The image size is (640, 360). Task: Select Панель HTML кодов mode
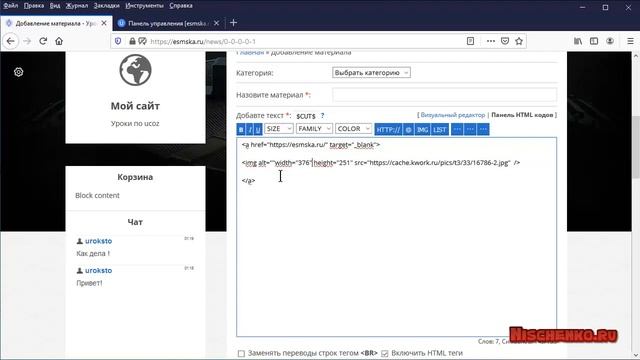(522, 115)
